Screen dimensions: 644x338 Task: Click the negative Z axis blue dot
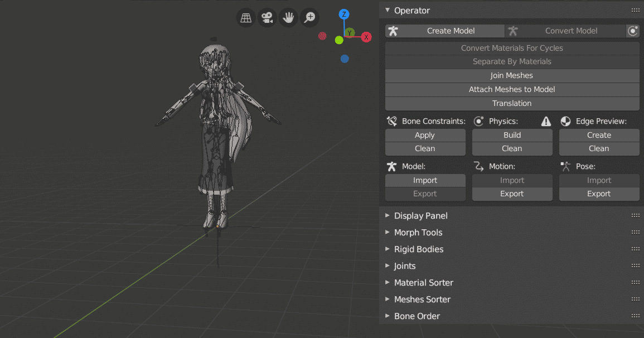pos(345,59)
